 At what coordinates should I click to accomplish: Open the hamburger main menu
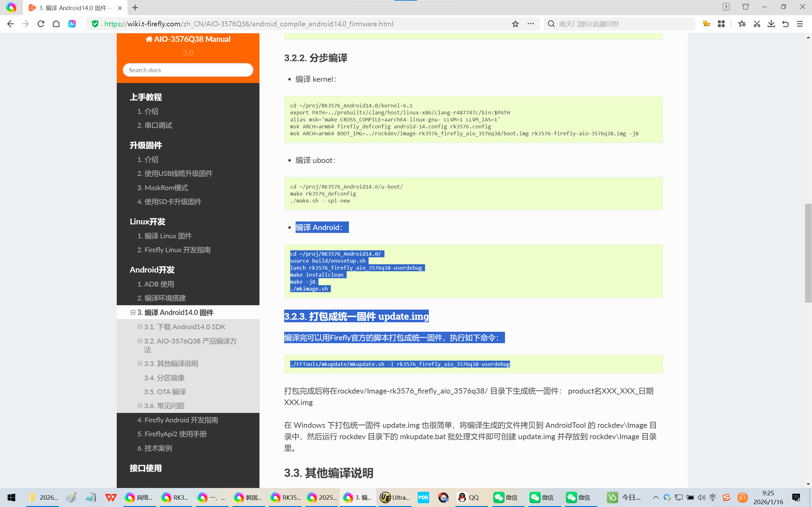pyautogui.click(x=800, y=24)
